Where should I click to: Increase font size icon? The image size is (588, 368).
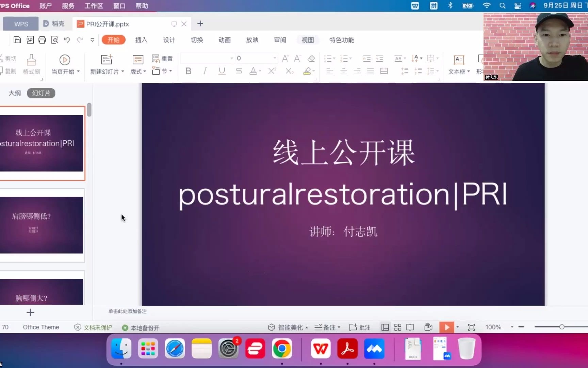(285, 59)
